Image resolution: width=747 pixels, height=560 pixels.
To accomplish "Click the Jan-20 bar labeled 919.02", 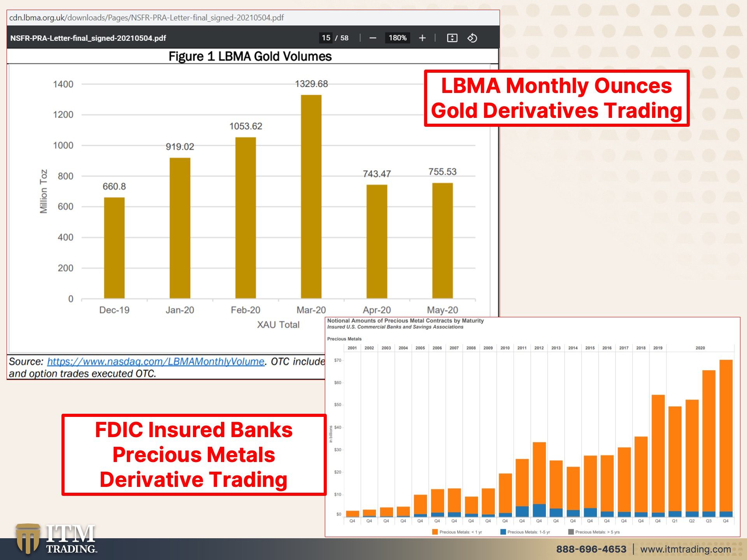I will 180,228.
